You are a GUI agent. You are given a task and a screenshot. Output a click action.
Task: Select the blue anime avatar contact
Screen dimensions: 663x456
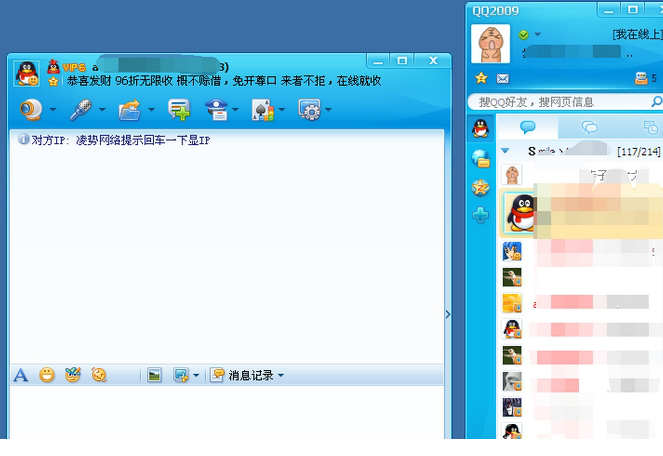512,251
